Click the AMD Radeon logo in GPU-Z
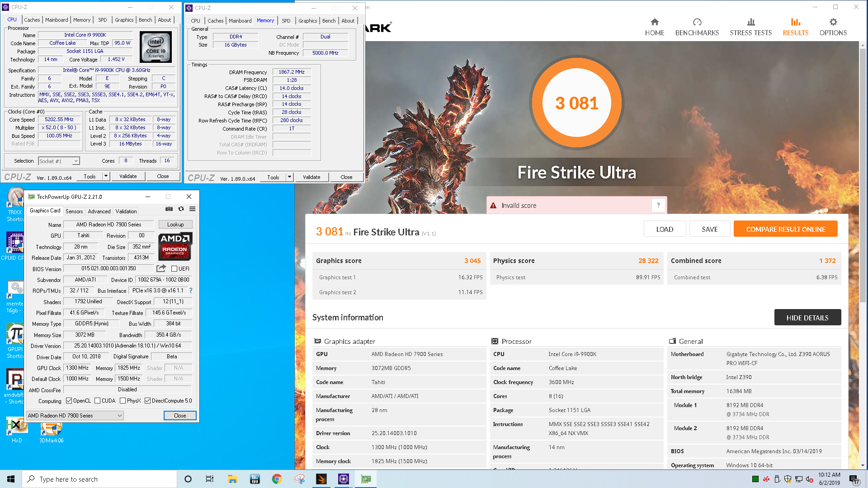The width and height of the screenshot is (868, 488). click(175, 246)
